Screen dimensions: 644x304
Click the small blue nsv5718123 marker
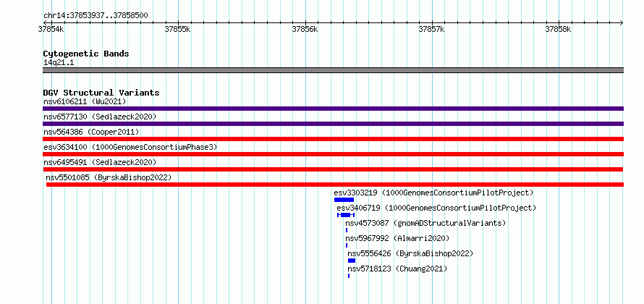pos(349,276)
